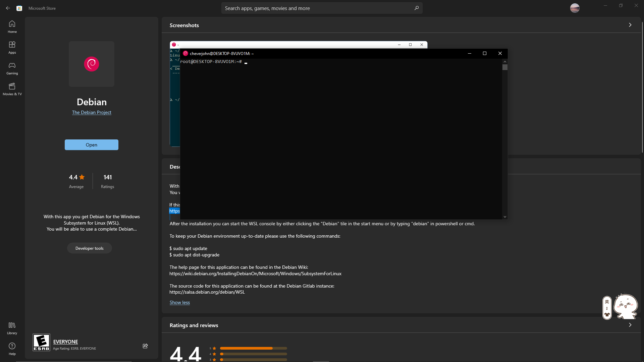The height and width of the screenshot is (362, 644).
Task: Minimize the Debian terminal window
Action: coord(470,53)
